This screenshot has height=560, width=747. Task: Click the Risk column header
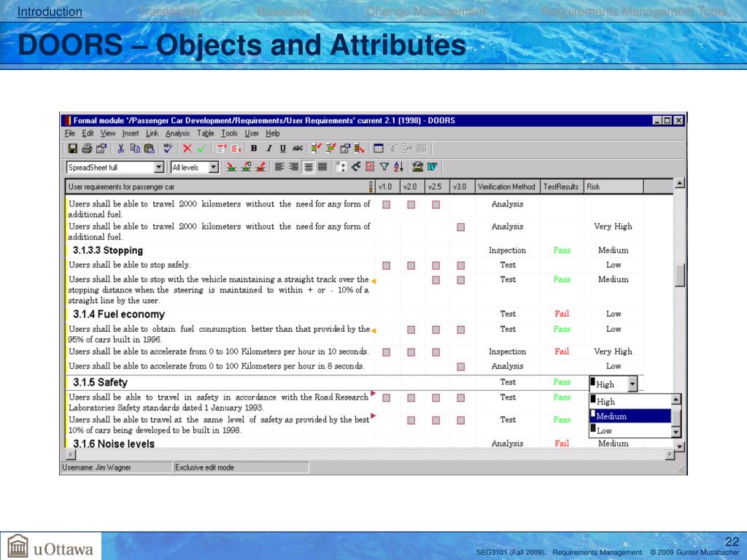point(613,187)
